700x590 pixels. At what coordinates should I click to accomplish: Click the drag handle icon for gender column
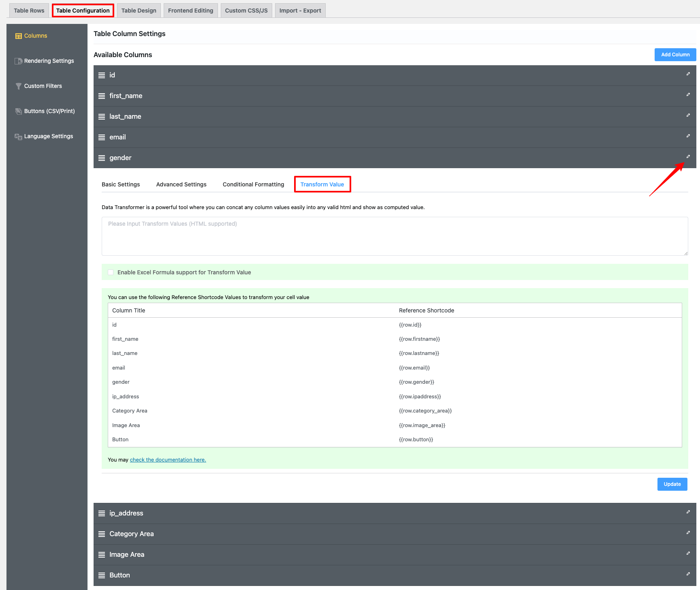[x=102, y=158]
